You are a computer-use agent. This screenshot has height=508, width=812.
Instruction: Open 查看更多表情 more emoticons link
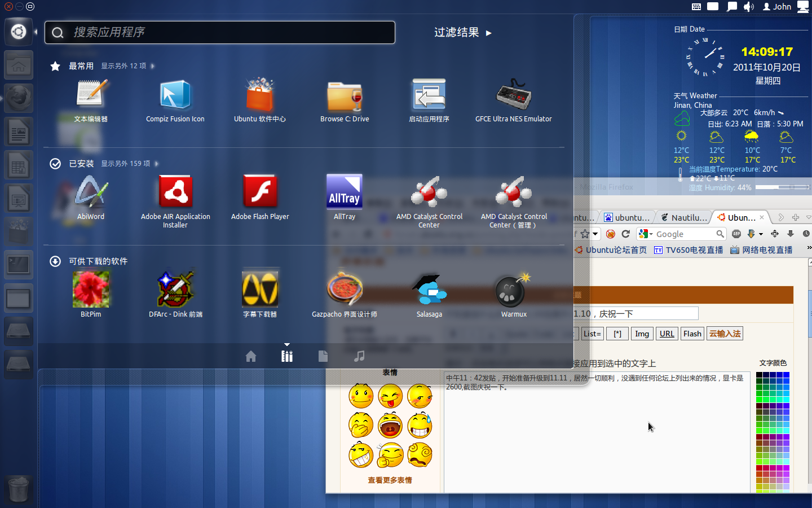[390, 480]
